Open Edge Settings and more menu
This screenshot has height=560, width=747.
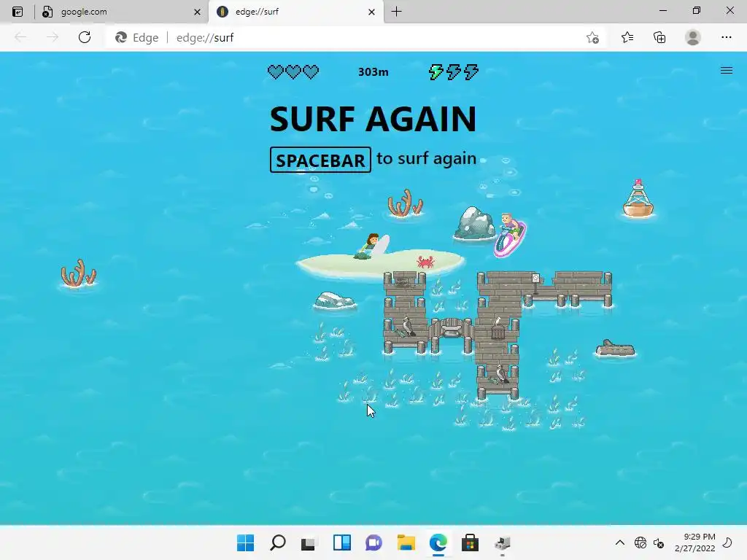click(726, 37)
